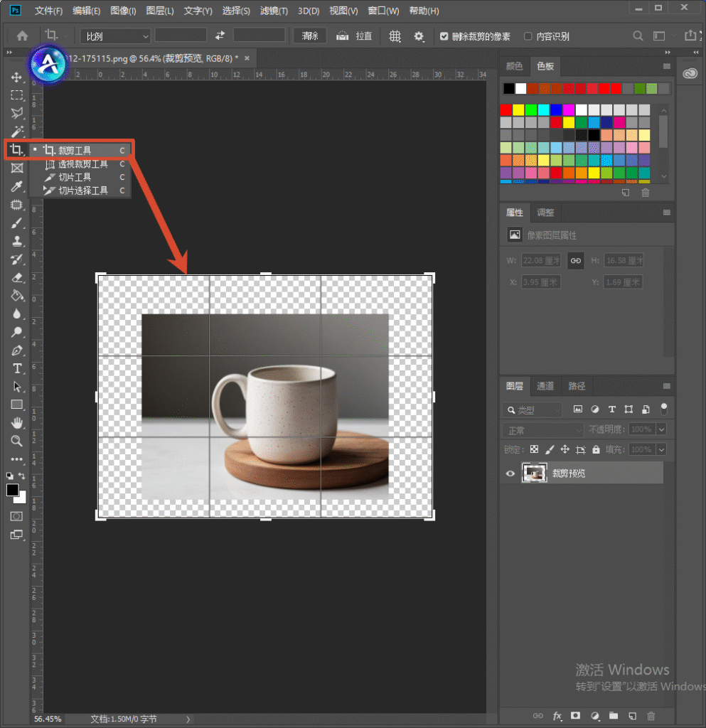Expand the 填充 fill dropdown arrow
Viewport: 706px width, 728px height.
662,449
